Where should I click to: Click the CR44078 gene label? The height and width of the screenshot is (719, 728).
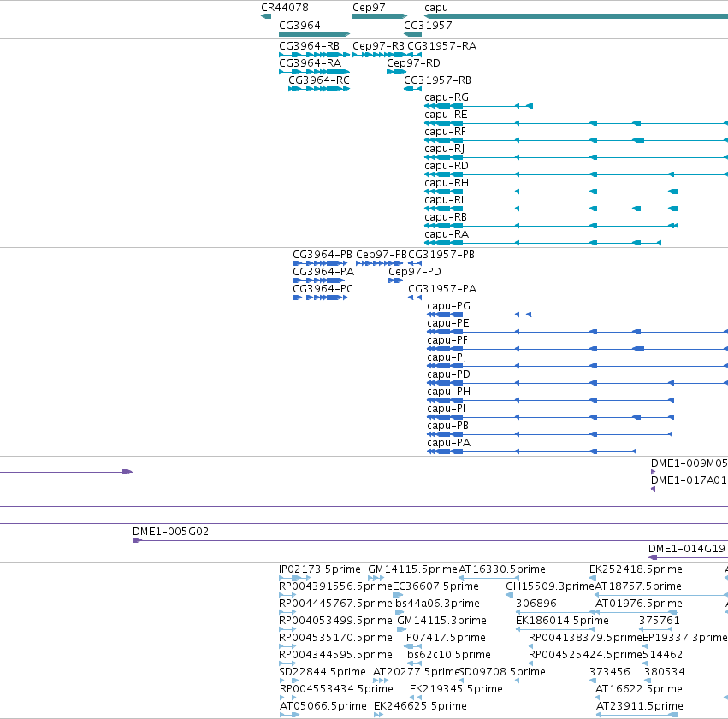click(285, 8)
